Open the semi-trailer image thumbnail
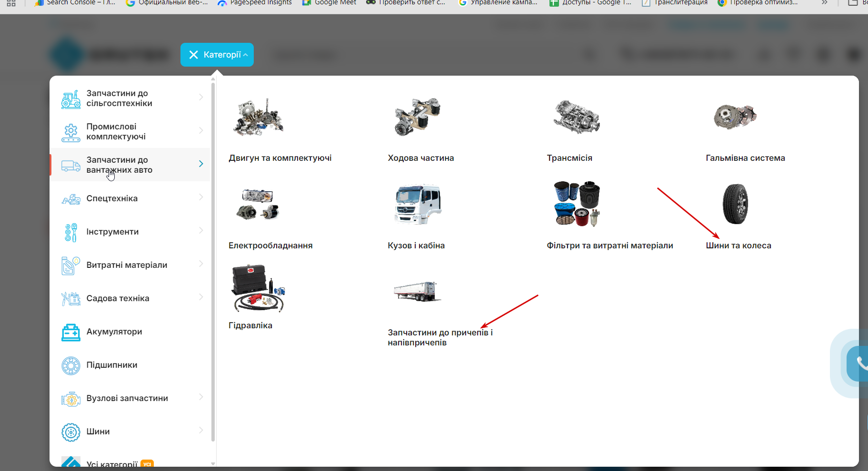 point(418,291)
